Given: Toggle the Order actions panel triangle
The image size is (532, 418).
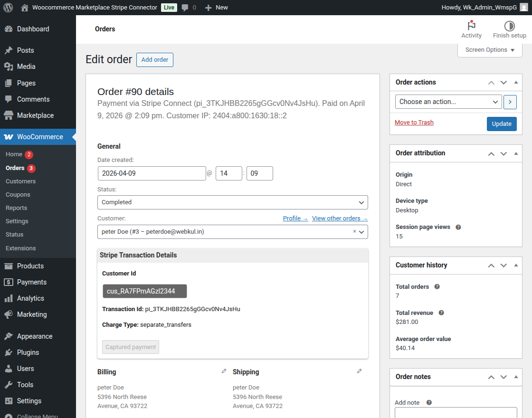Looking at the screenshot, I should coord(516,82).
